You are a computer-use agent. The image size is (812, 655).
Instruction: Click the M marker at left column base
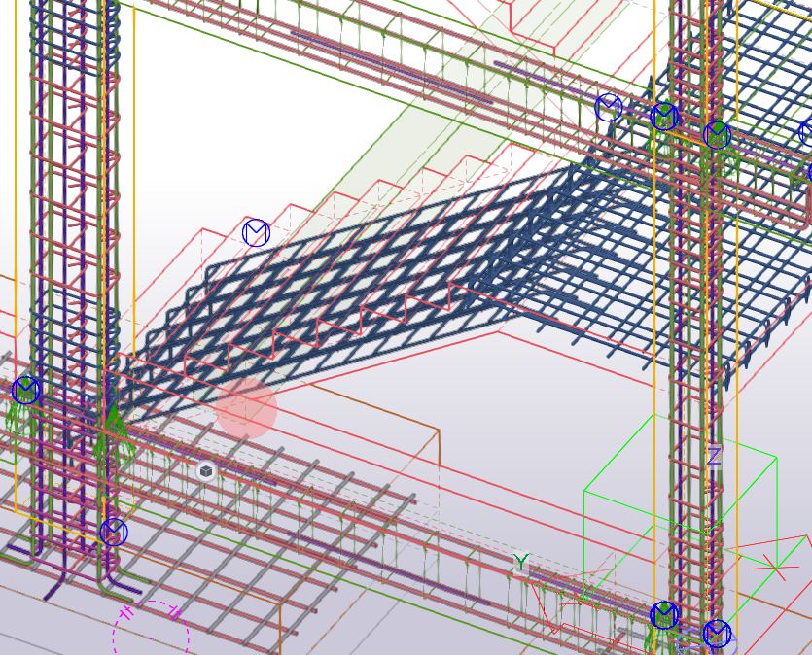[x=114, y=533]
